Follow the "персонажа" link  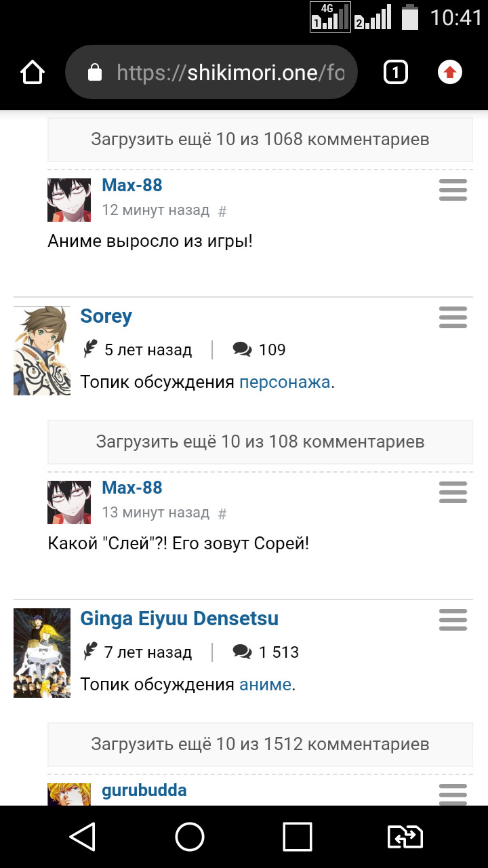pos(285,382)
